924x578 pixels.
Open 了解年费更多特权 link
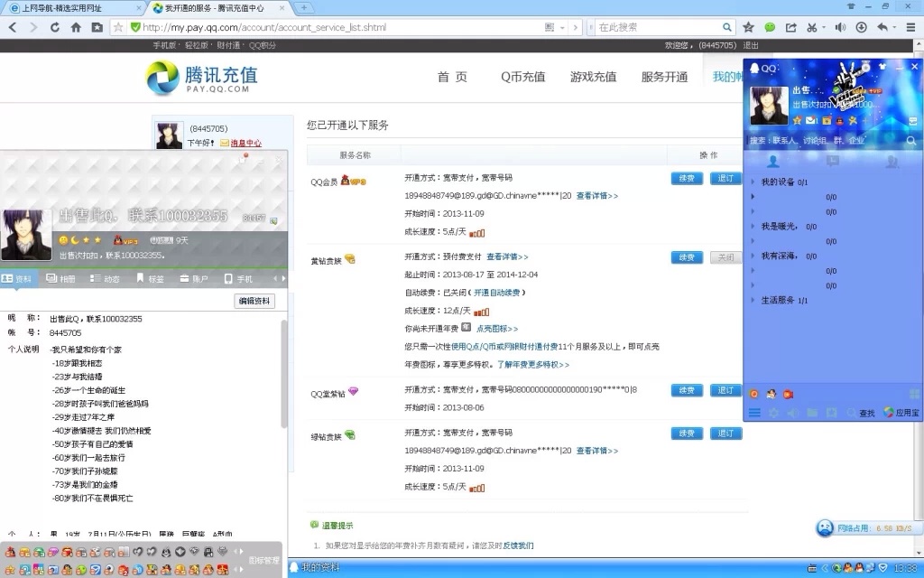(532, 365)
